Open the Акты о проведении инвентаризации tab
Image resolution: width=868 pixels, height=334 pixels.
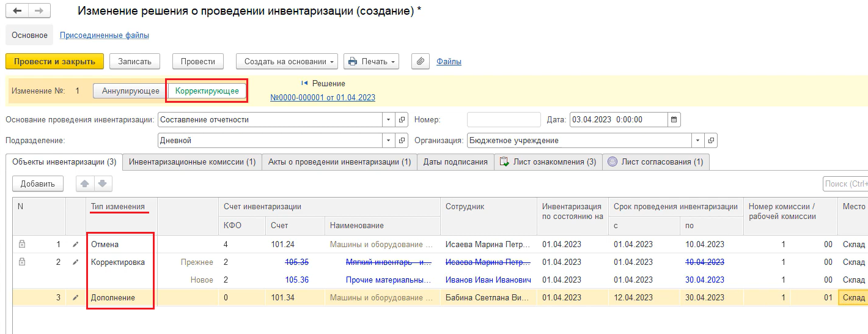339,162
